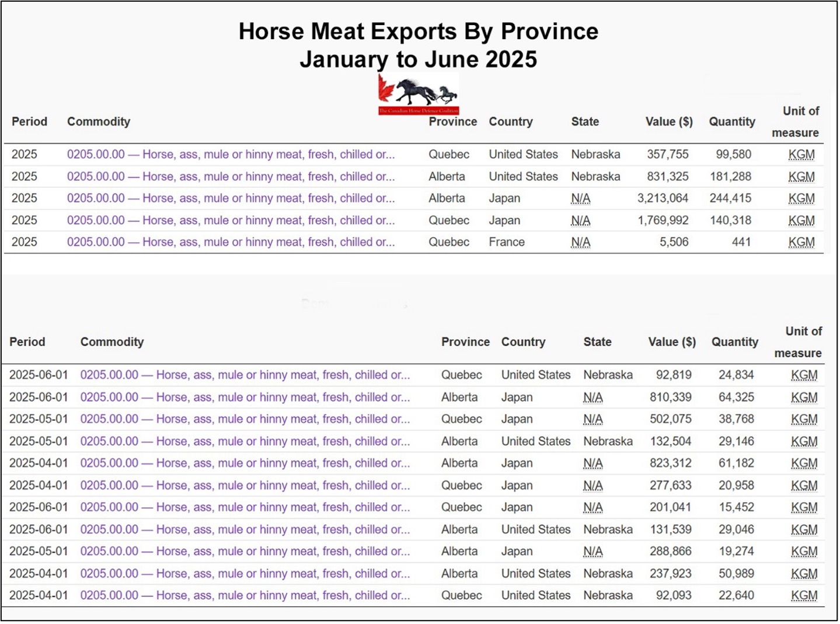Click N/A state in the 288,866 value row
This screenshot has width=840, height=624.
(592, 552)
